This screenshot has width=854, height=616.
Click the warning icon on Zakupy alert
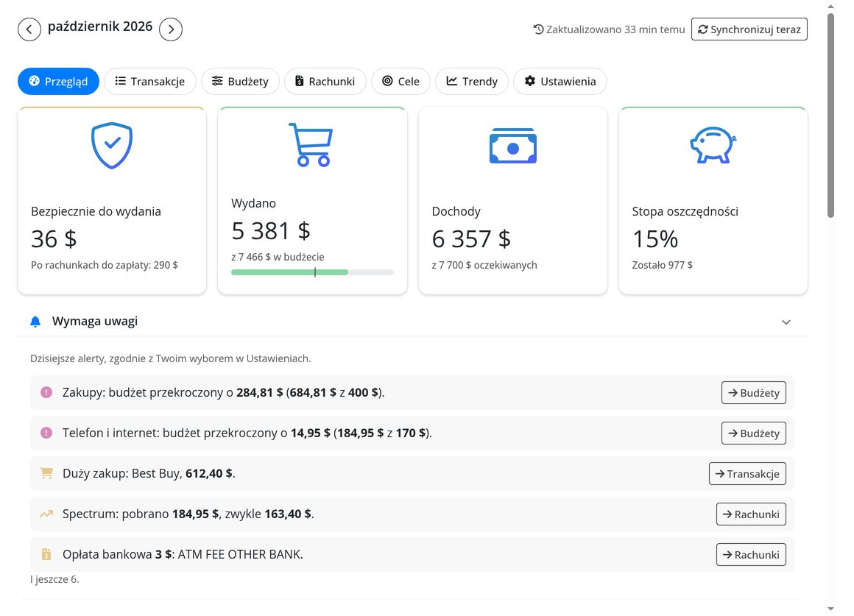pos(46,392)
